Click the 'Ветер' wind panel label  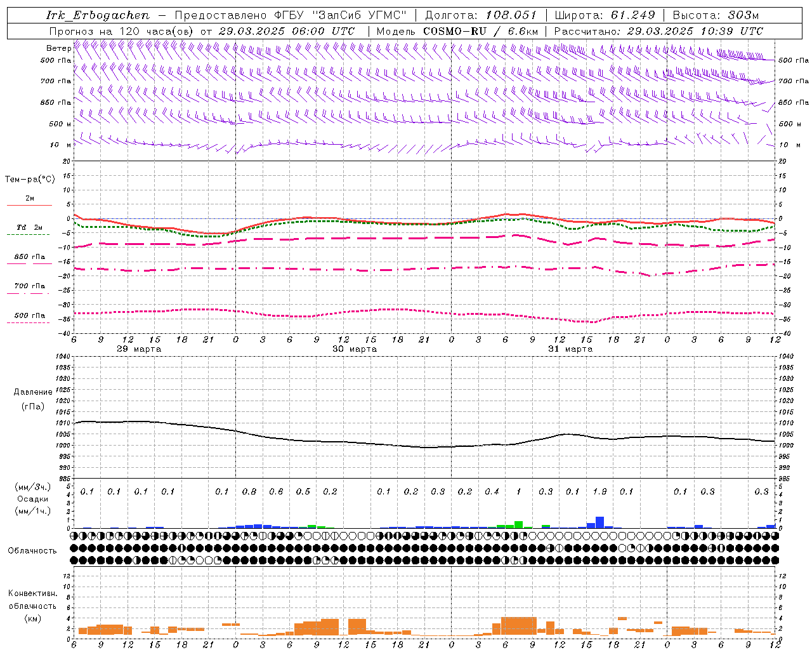(58, 48)
